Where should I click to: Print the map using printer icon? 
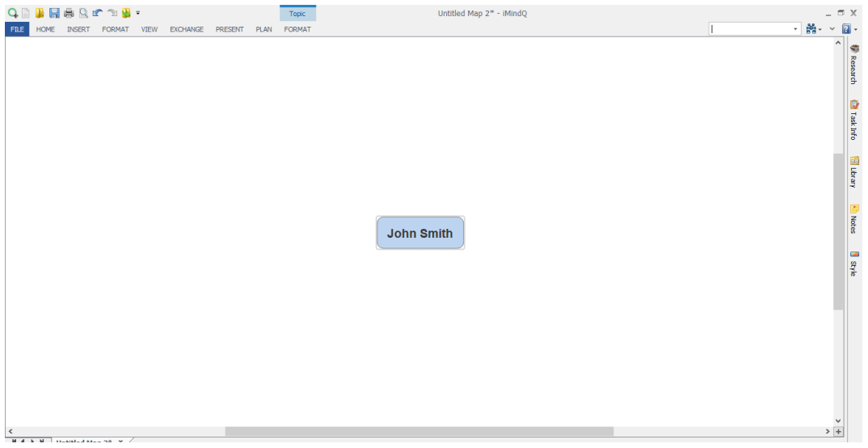(69, 13)
